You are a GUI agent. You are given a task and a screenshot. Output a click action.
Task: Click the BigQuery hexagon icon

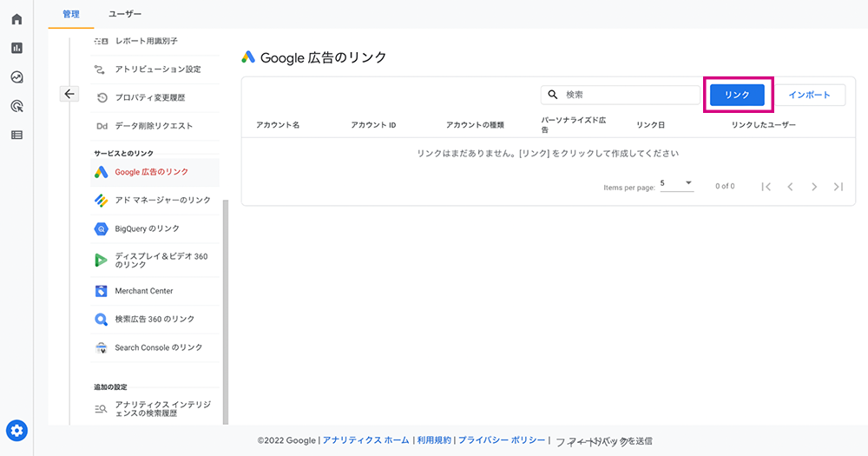101,228
